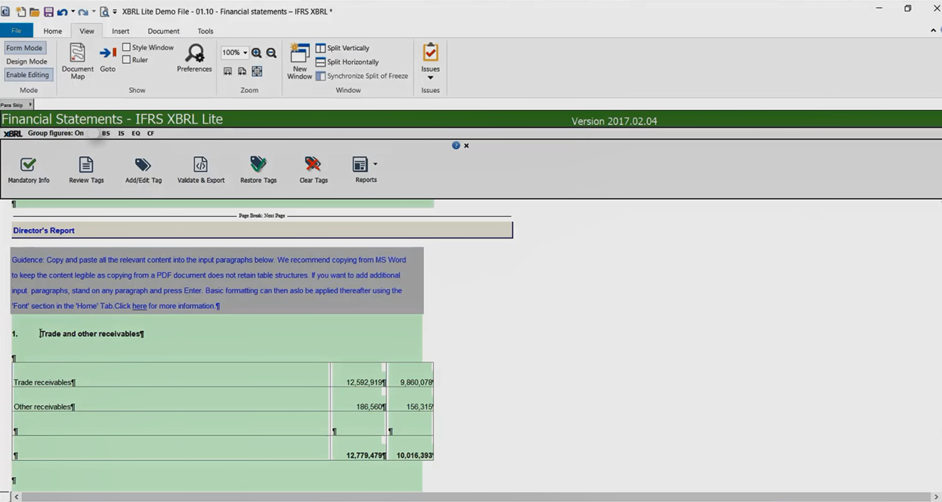Viewport: 942px width, 502px height.
Task: Select the View ribbon tab
Action: pyautogui.click(x=87, y=31)
